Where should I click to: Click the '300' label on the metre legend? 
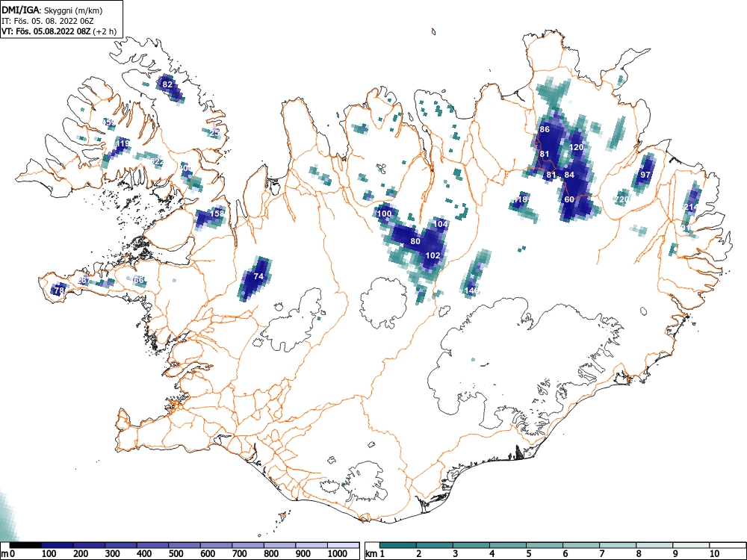(113, 553)
